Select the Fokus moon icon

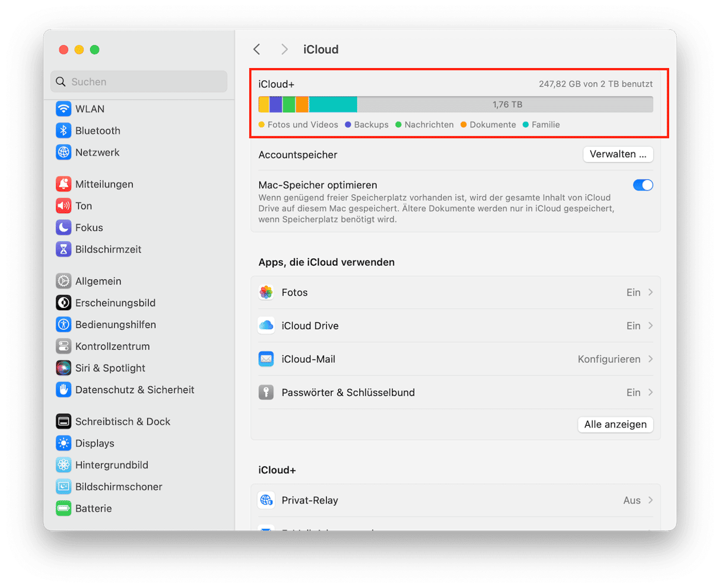pyautogui.click(x=63, y=227)
